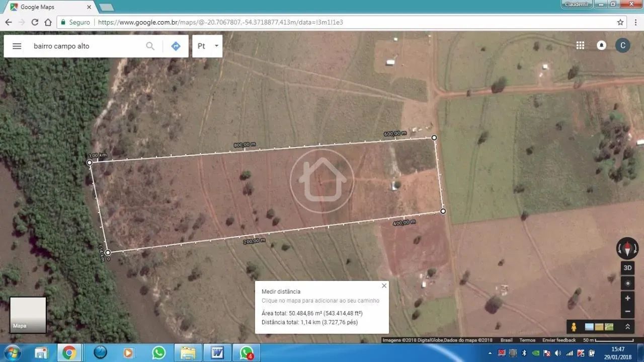
Task: Click the '400,00 m' measurement label
Action: point(404,223)
